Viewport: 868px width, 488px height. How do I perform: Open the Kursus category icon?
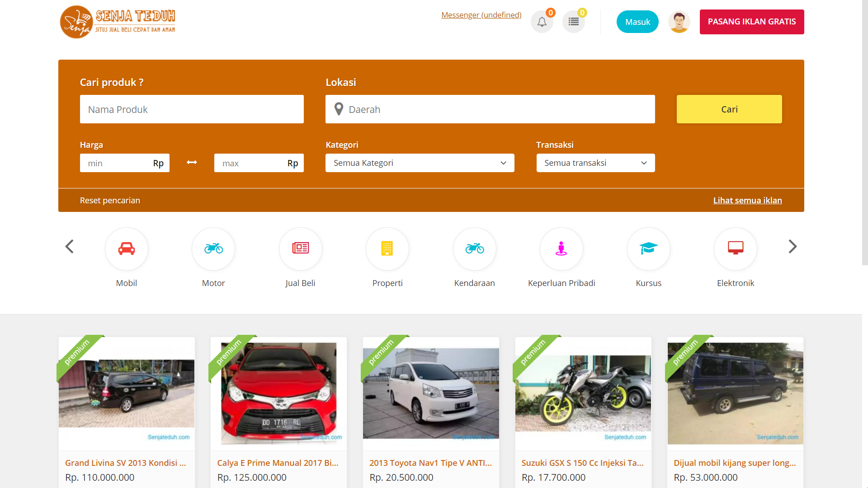point(648,249)
